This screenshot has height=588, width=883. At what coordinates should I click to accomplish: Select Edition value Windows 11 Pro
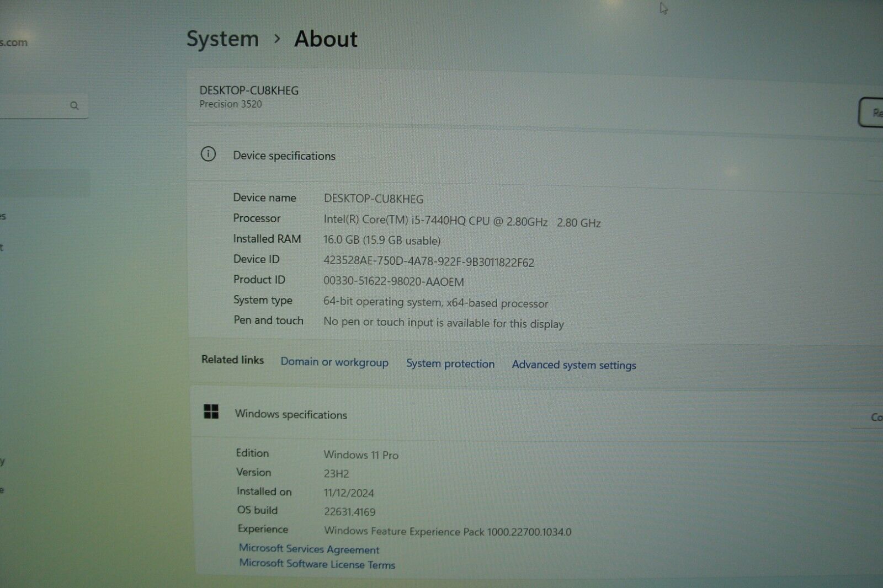[361, 455]
